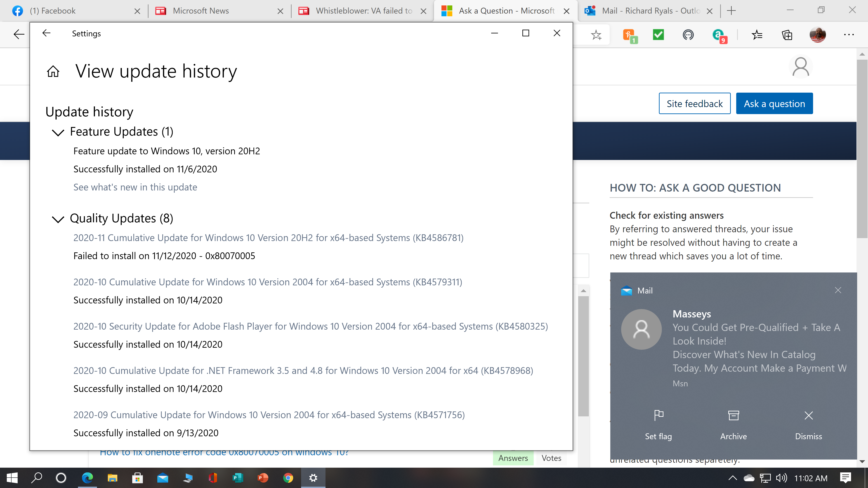Open the Favorites list icon in toolbar
Viewport: 868px width, 488px height.
757,35
